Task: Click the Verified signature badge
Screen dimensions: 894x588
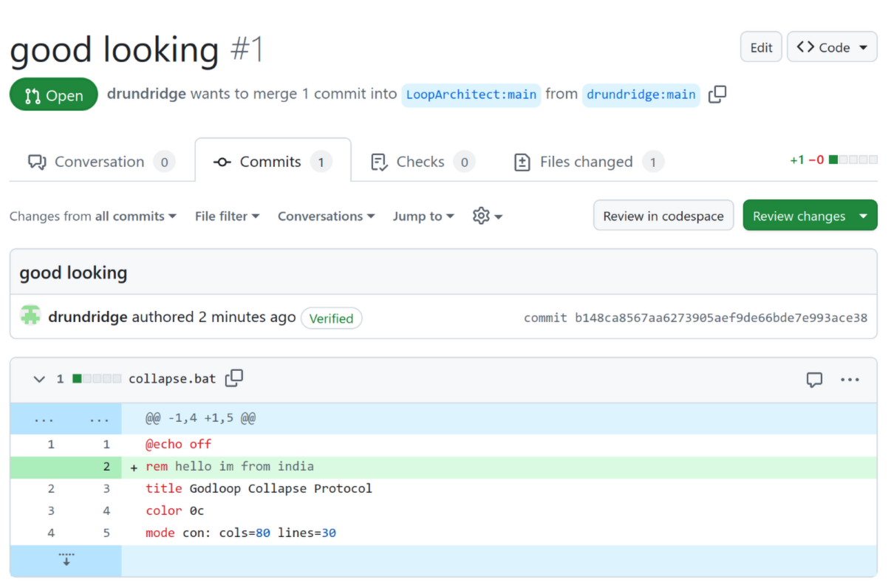Action: 331,318
